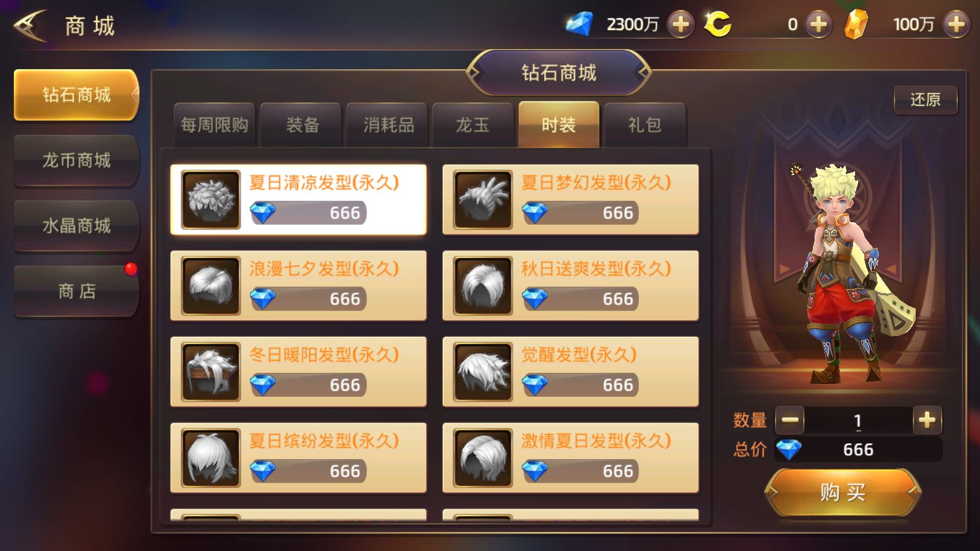This screenshot has height=551, width=980.
Task: Open the 每周限购 tab
Action: tap(214, 125)
